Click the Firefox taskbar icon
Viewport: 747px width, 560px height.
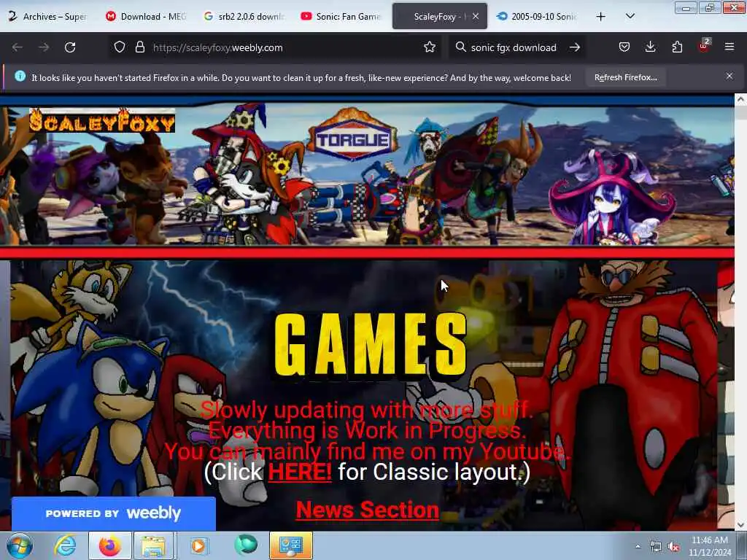[x=110, y=545]
